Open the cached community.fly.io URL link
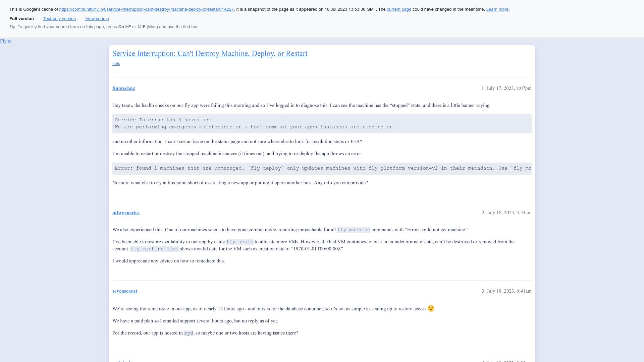The height and width of the screenshot is (362, 644). 146,9
